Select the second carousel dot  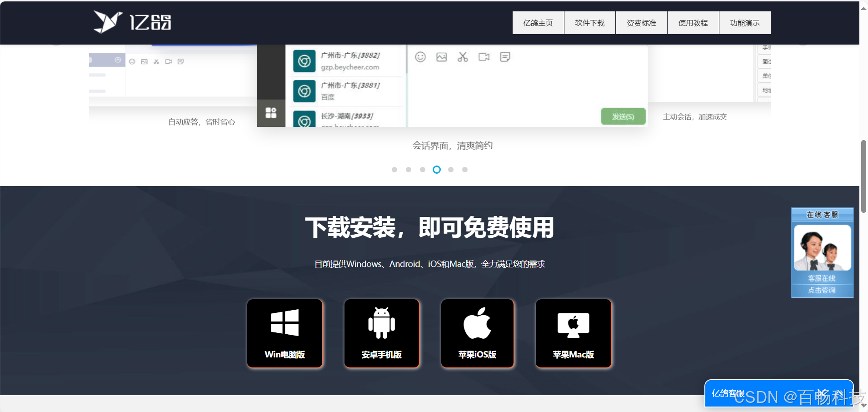coord(409,170)
